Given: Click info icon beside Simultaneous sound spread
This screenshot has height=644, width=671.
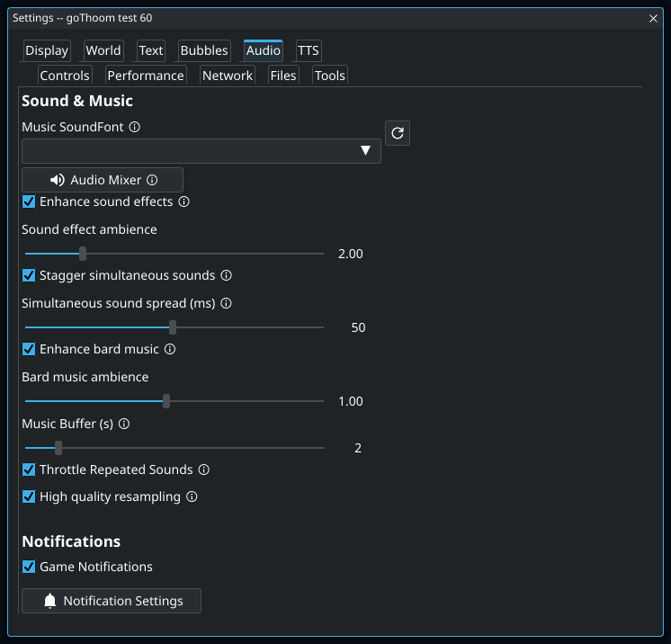Looking at the screenshot, I should coord(226,303).
